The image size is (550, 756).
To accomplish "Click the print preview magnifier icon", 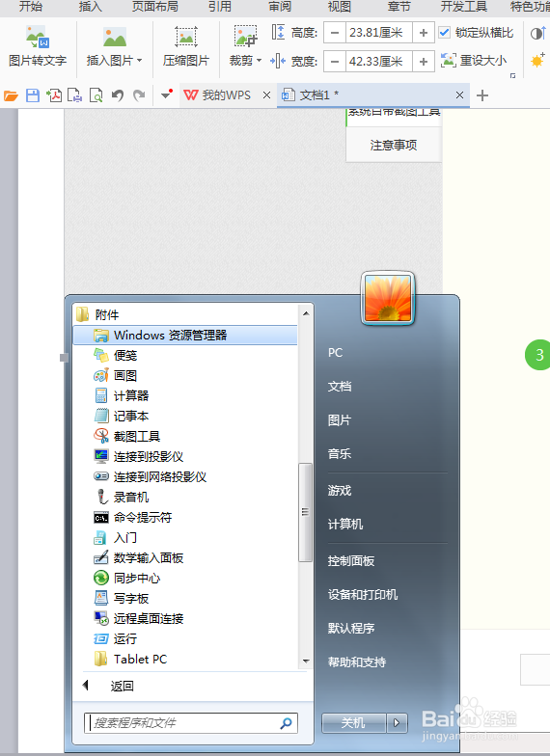I will [x=96, y=95].
